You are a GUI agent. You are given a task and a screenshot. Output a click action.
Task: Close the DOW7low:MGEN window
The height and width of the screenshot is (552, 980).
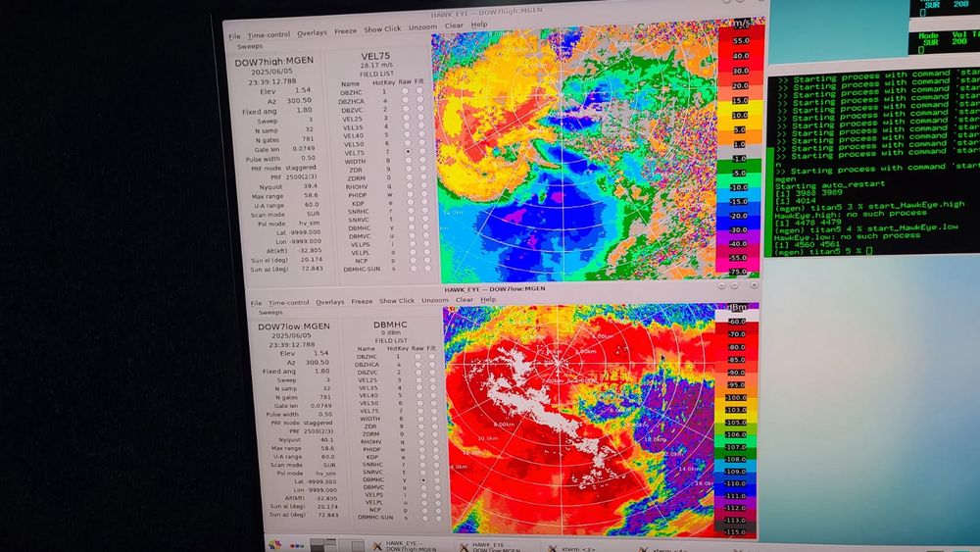click(x=754, y=285)
